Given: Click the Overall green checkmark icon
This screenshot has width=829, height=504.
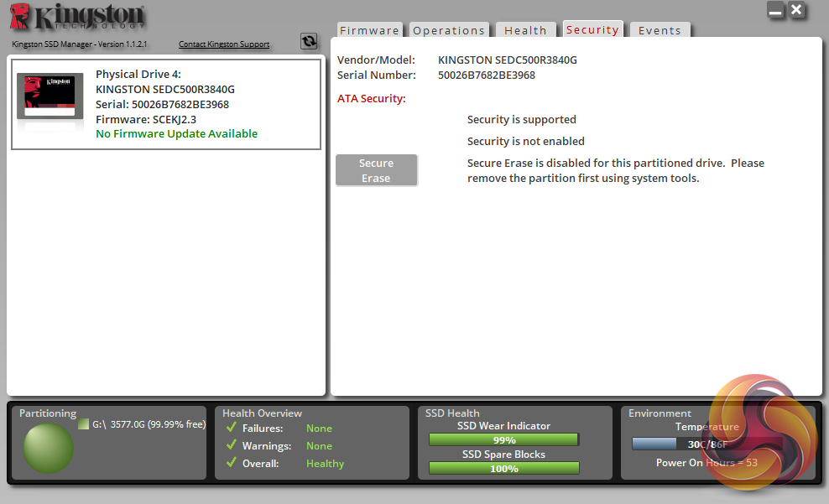Looking at the screenshot, I should pyautogui.click(x=231, y=462).
